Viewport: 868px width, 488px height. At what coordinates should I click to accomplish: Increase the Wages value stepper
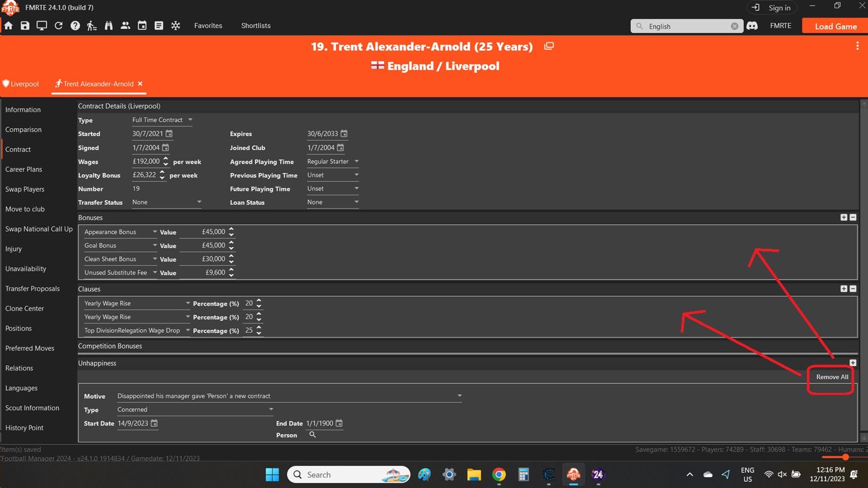(x=165, y=158)
